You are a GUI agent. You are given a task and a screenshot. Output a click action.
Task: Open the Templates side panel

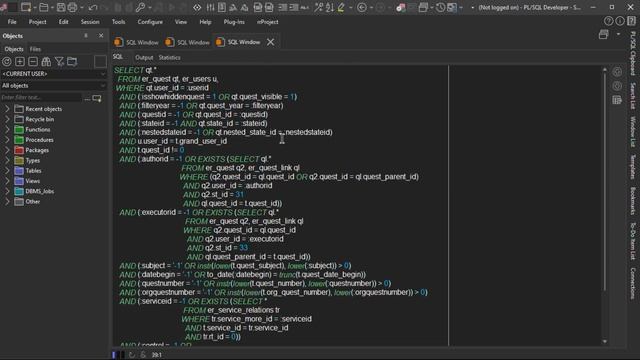pyautogui.click(x=633, y=167)
